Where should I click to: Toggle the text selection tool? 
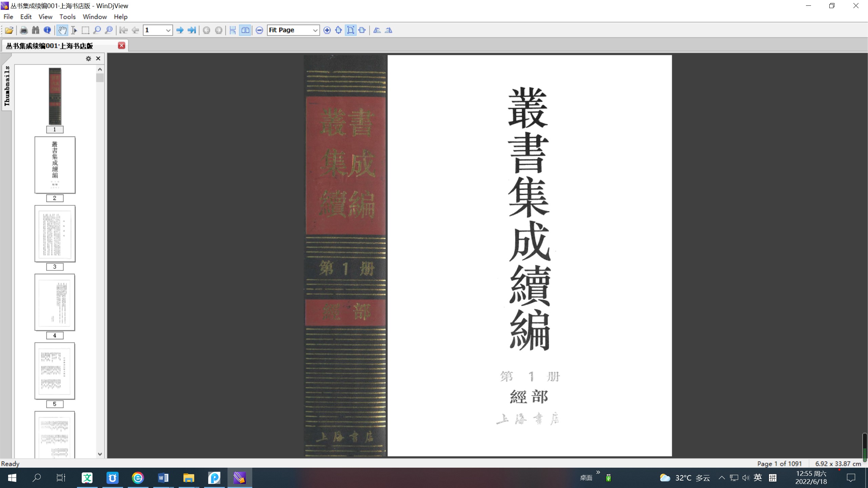74,30
